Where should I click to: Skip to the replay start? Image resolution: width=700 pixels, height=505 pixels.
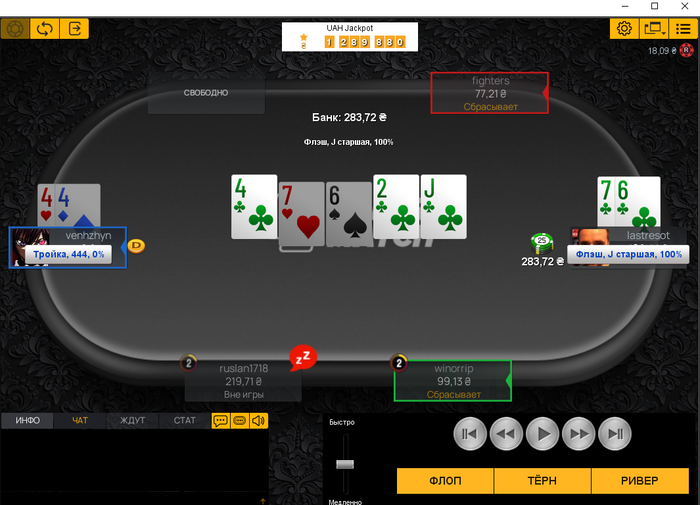(x=470, y=434)
